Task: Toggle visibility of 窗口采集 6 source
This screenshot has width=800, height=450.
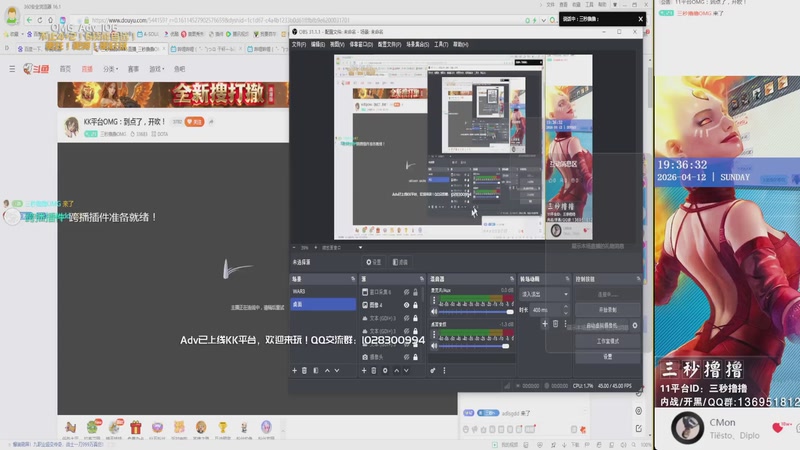Action: pos(407,292)
